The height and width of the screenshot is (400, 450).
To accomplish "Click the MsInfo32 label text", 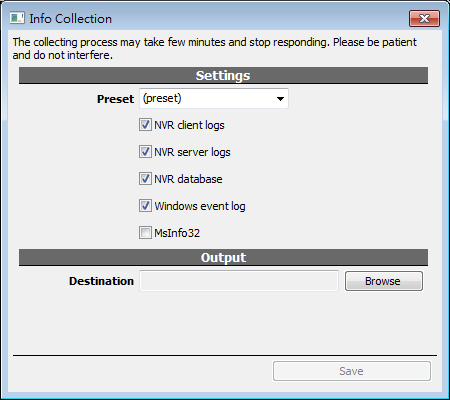I will tap(177, 233).
